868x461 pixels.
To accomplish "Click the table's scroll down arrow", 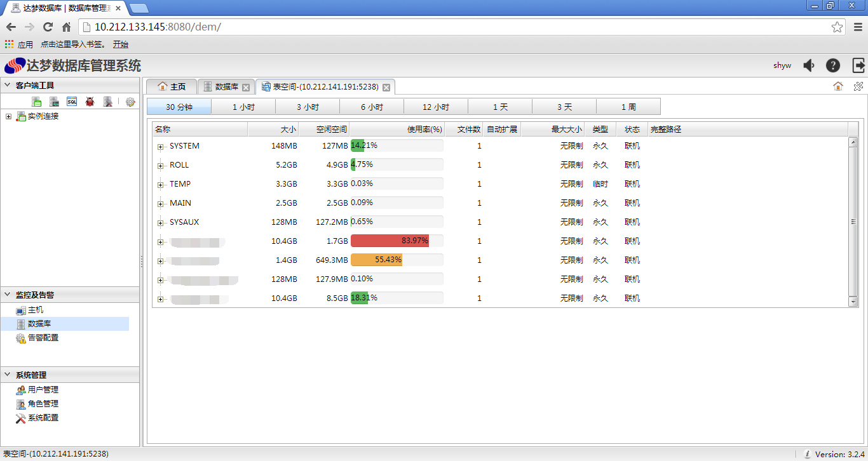I will [853, 302].
